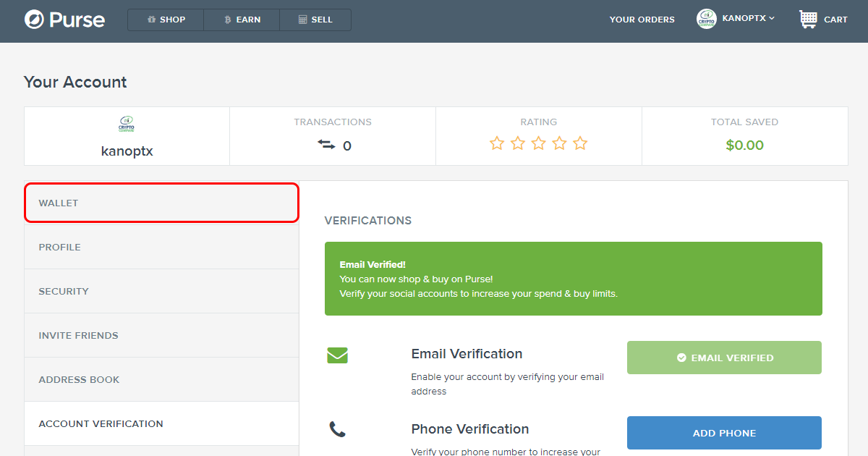Image resolution: width=868 pixels, height=456 pixels.
Task: Click the Your Account page heading
Action: 75,82
